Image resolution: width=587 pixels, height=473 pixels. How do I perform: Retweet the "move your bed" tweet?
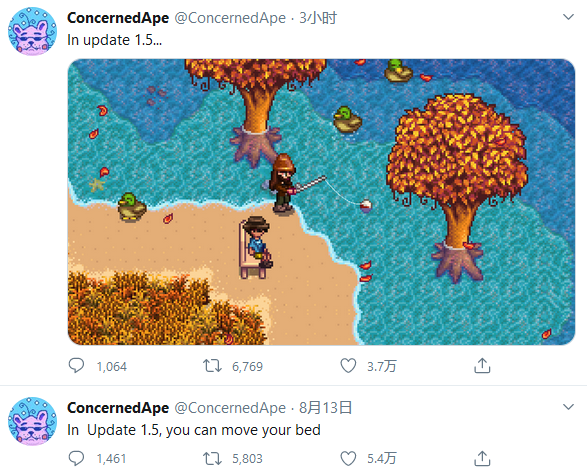coord(212,458)
